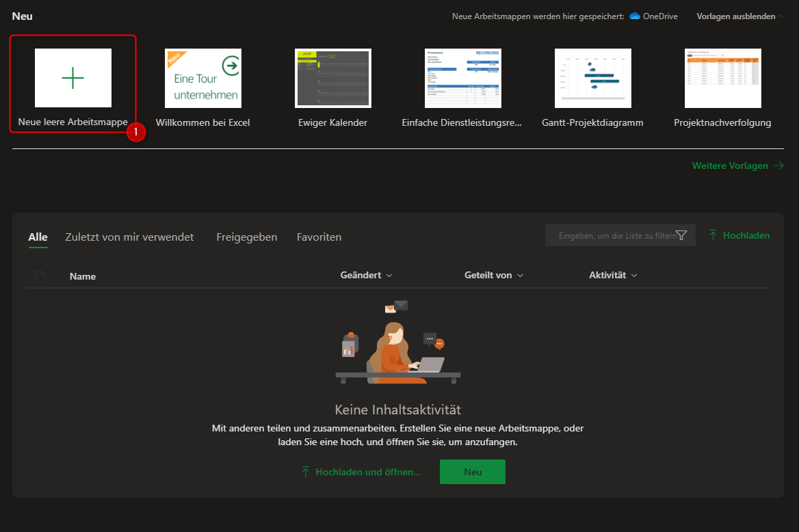Select the Projektnachverfolgung template
Image resolution: width=799 pixels, height=532 pixels.
(x=722, y=78)
